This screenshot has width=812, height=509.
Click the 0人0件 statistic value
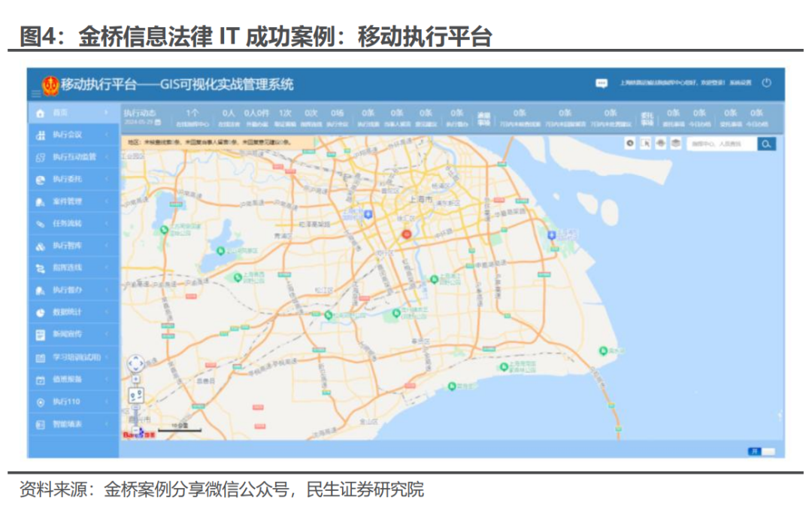point(256,113)
